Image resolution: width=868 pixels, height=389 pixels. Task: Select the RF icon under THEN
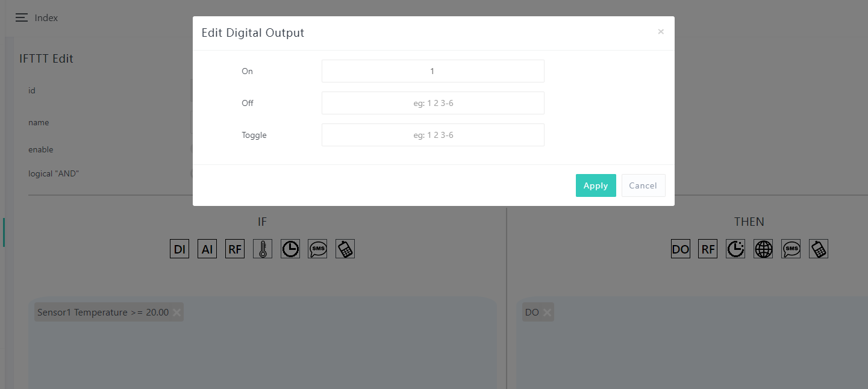click(708, 249)
